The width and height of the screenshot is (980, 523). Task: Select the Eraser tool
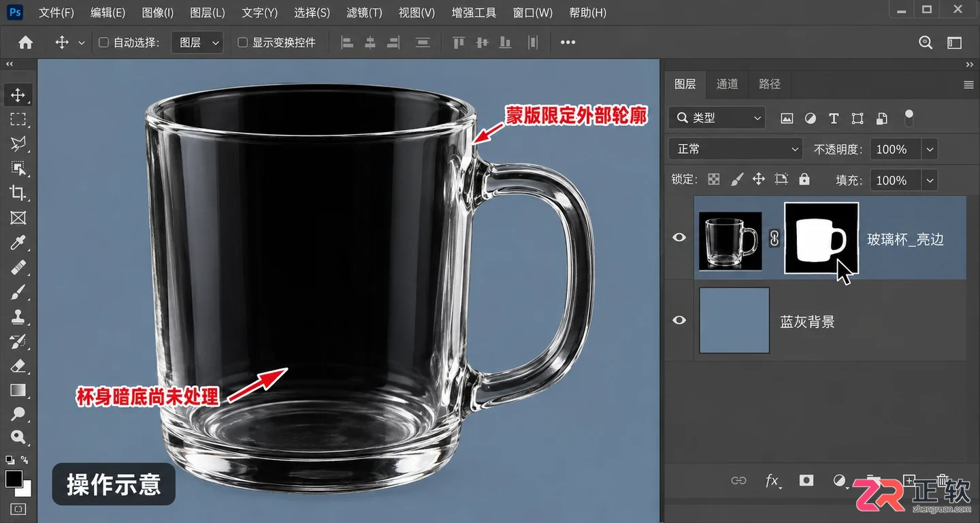[18, 366]
